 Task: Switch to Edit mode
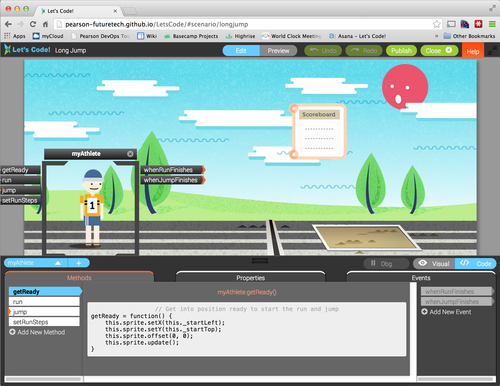(241, 51)
